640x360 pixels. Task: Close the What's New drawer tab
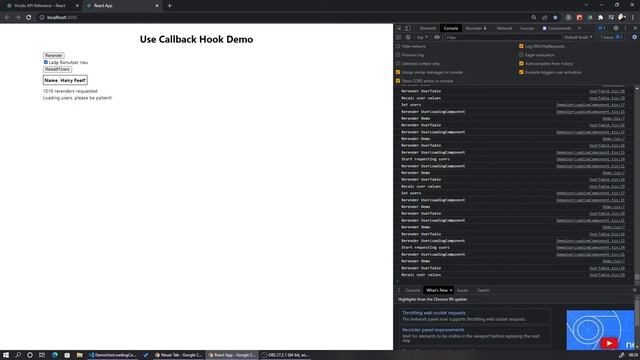[451, 290]
